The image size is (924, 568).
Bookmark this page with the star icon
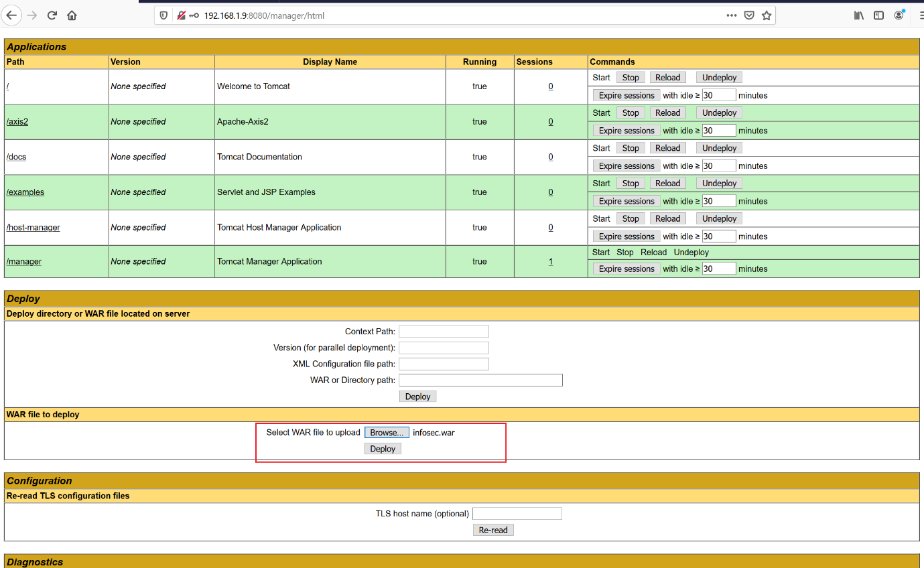click(767, 15)
